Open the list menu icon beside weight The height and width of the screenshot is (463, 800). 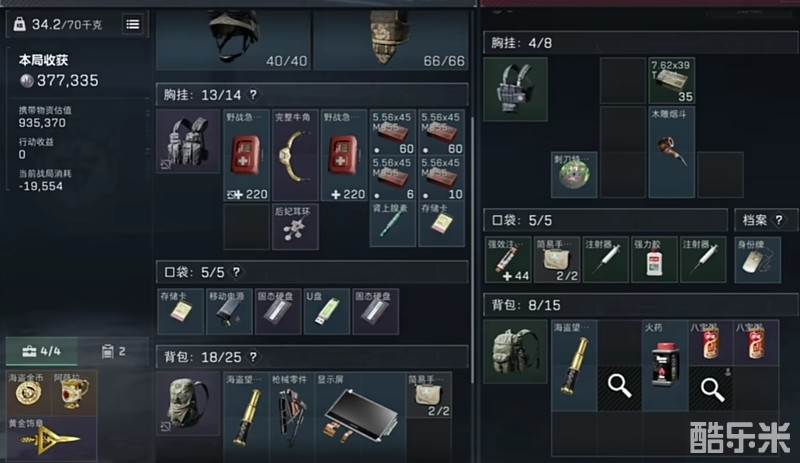(x=133, y=24)
